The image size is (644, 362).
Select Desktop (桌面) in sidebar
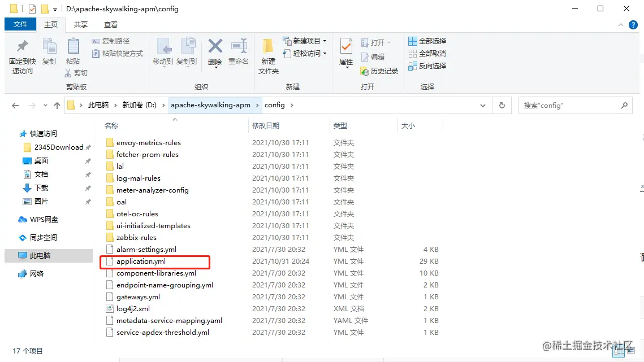(x=41, y=160)
